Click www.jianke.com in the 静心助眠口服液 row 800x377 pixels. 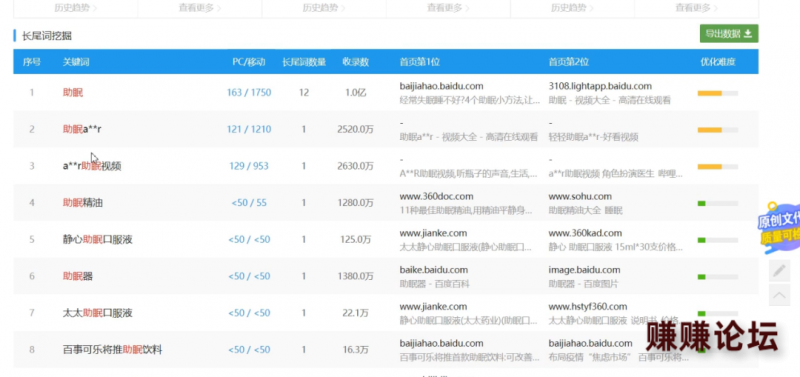coord(433,233)
